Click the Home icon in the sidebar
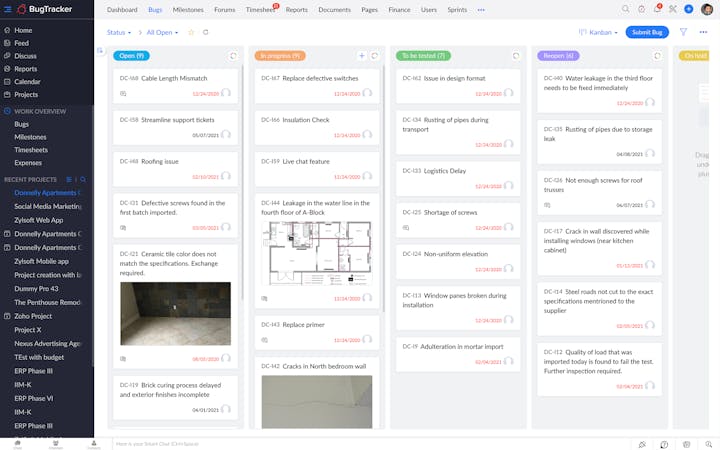Viewport: 720px width, 450px height. pyautogui.click(x=7, y=31)
